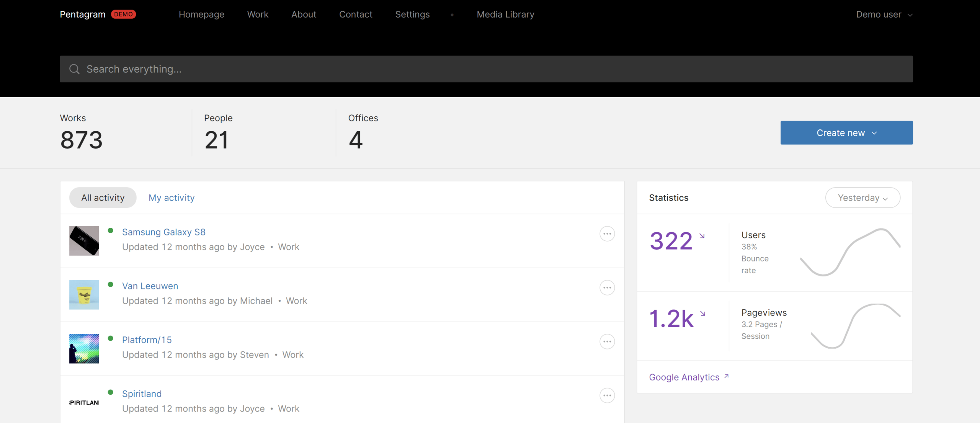Click the Platform/15 thumbnail image
The width and height of the screenshot is (980, 423).
[84, 349]
